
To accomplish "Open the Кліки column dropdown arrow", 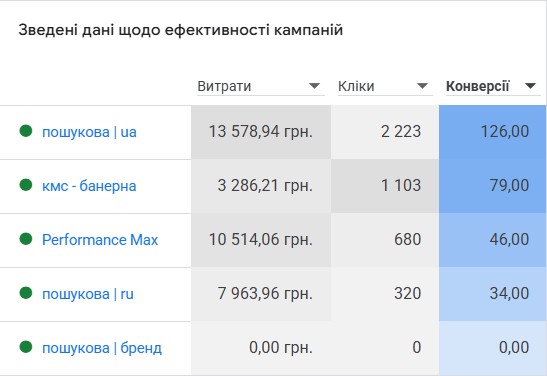I will tap(422, 86).
